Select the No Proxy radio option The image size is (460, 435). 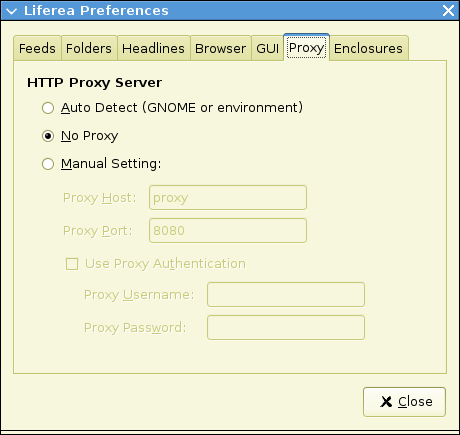click(48, 136)
